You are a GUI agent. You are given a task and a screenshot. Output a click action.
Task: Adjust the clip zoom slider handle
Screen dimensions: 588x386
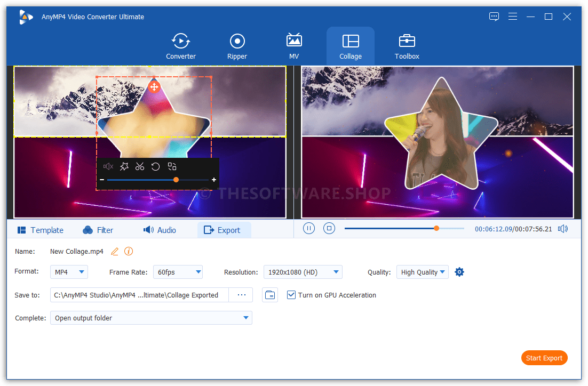[176, 180]
